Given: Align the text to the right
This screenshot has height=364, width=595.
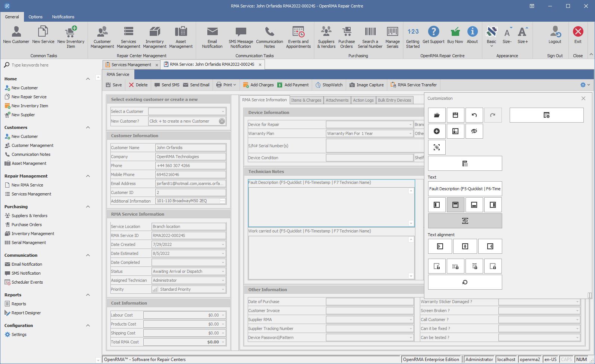Looking at the screenshot, I should [490, 246].
